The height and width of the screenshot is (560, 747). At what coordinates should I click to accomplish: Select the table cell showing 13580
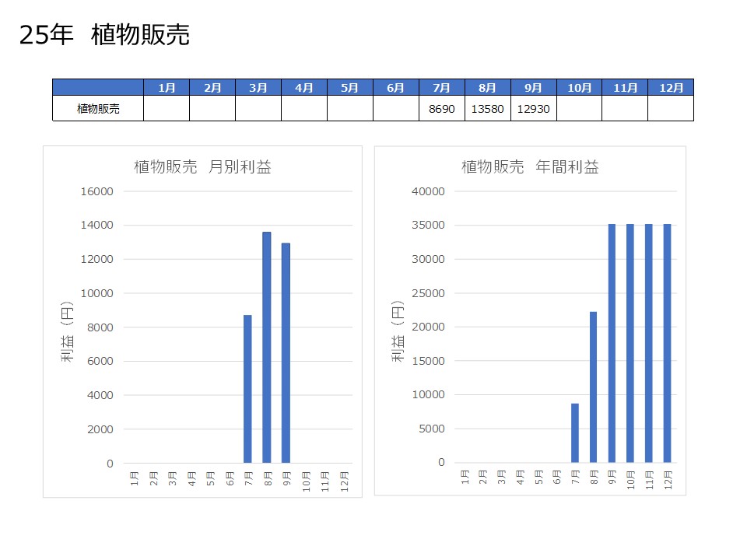click(x=487, y=109)
